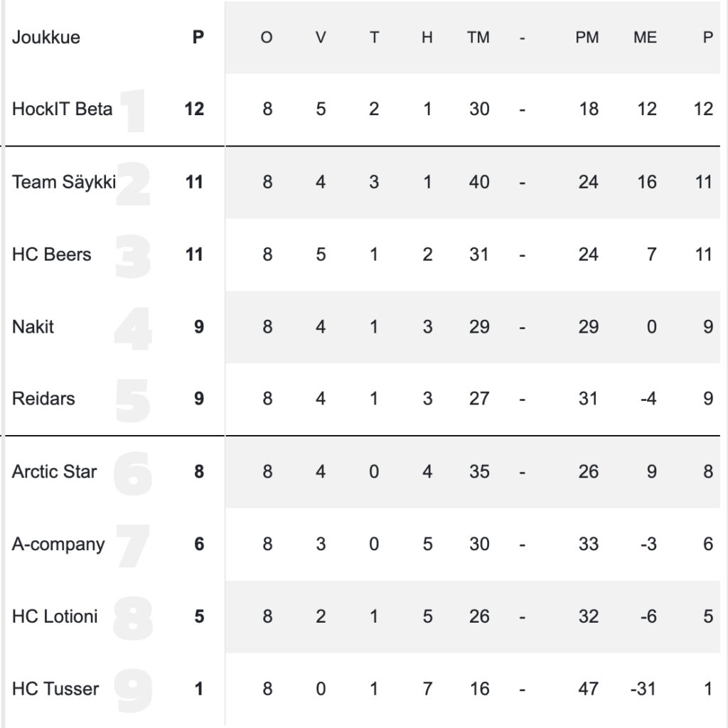728x728 pixels.
Task: Select the PM goals-against header
Action: point(587,38)
